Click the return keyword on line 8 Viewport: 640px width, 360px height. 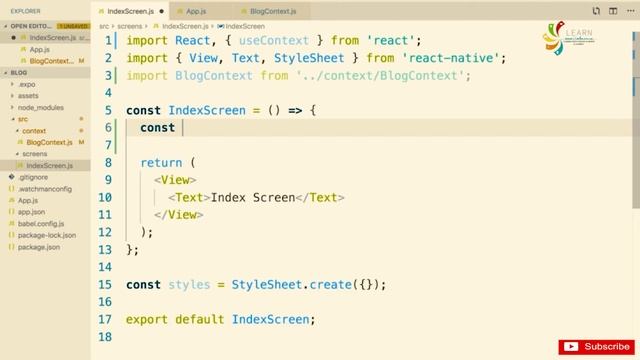tap(161, 162)
